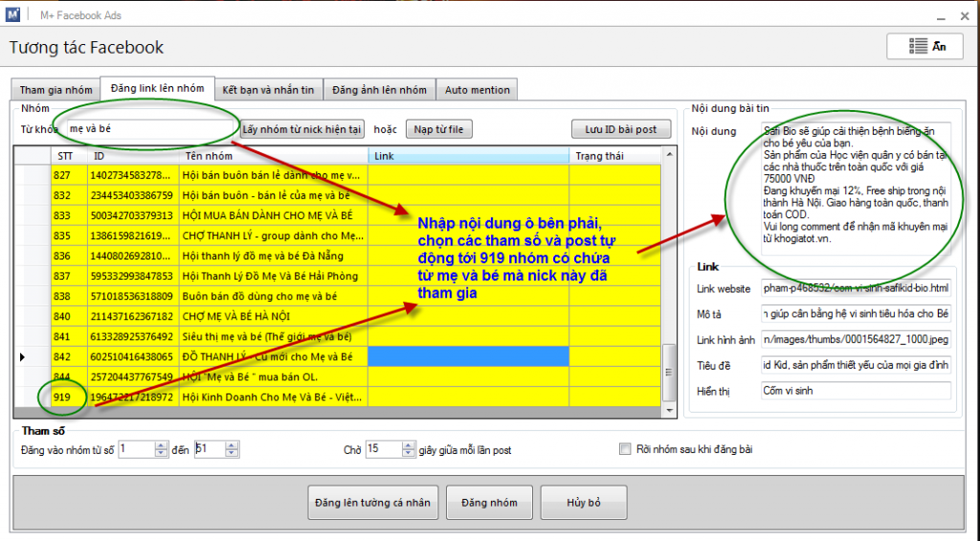Select row Buôn bán đồ dùng cho mẹ và bé
This screenshot has width=980, height=541.
(x=338, y=296)
